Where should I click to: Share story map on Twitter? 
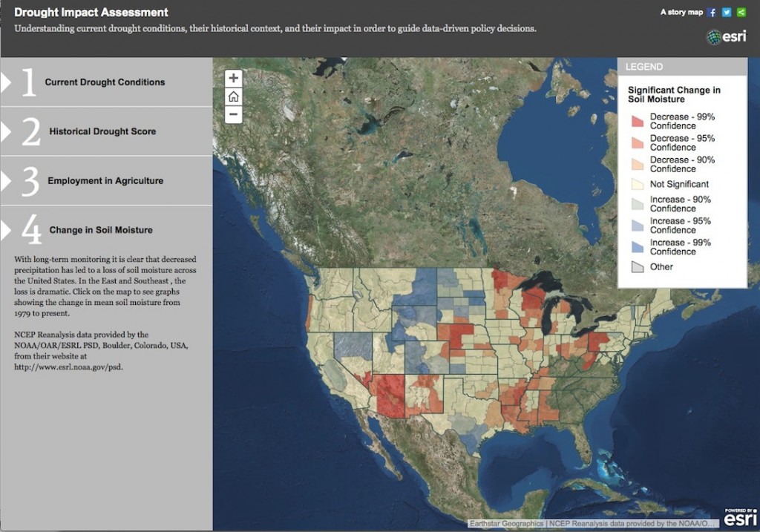click(x=727, y=13)
